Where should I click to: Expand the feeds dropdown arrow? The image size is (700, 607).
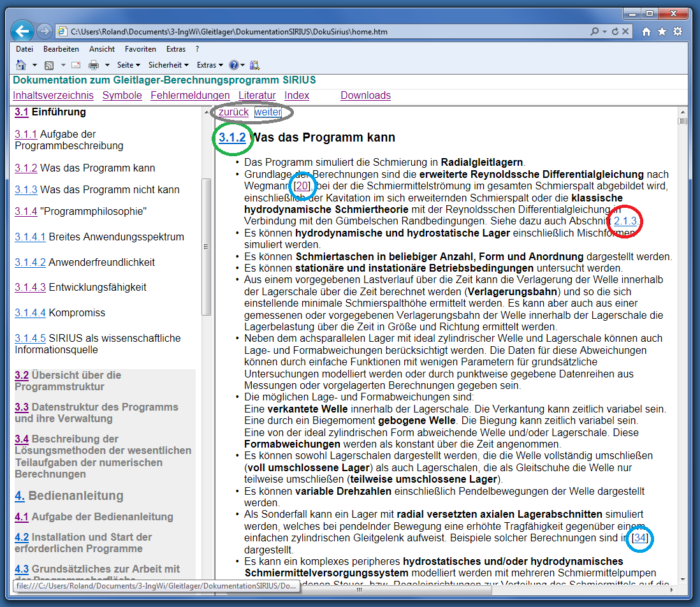[63, 65]
